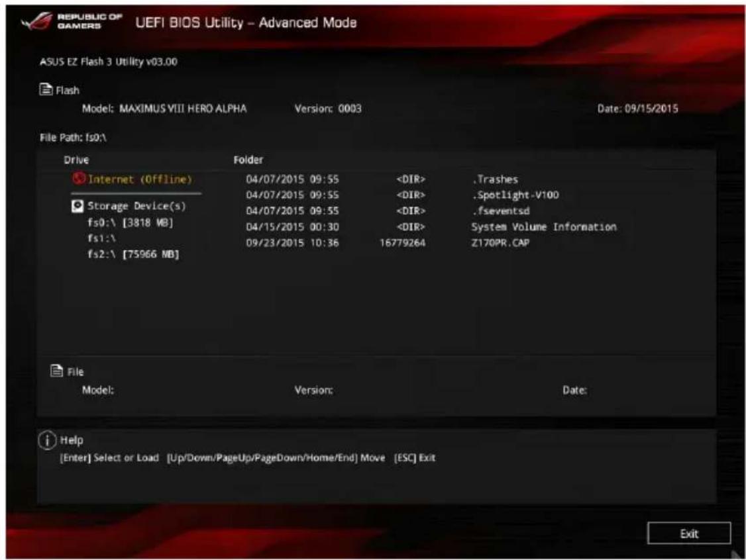Screen dimensions: 746x560
Task: Click the ASUS EZ Flash 3 Utility title
Action: click(x=109, y=62)
